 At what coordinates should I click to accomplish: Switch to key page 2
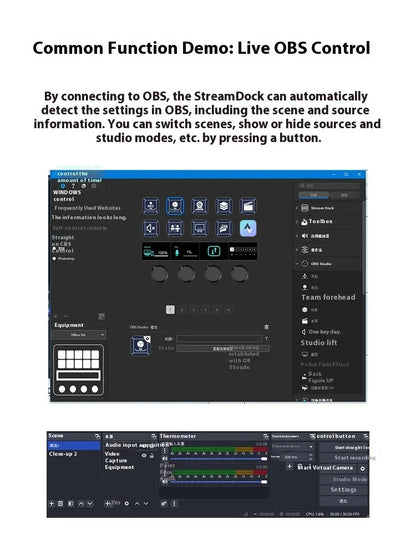pos(182,310)
